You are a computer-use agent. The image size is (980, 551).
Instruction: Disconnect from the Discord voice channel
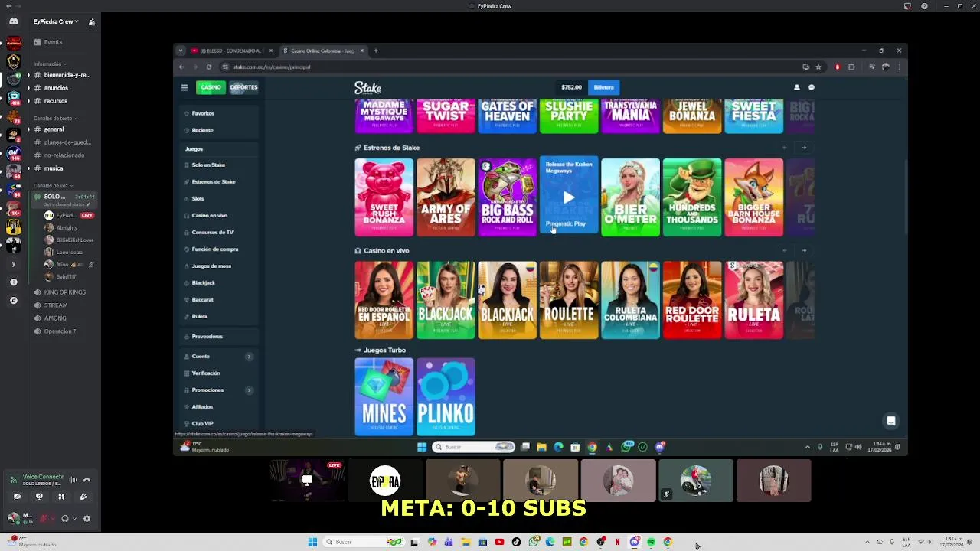[x=87, y=480]
